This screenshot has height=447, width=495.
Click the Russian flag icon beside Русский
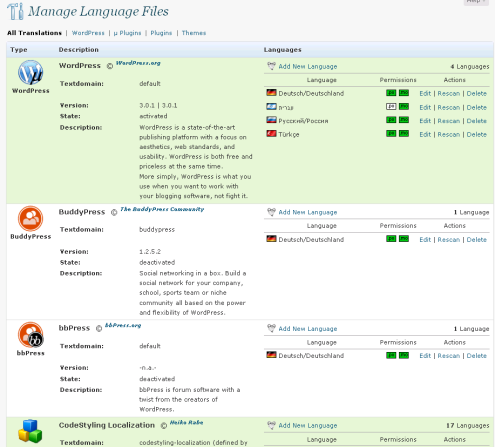tap(271, 120)
